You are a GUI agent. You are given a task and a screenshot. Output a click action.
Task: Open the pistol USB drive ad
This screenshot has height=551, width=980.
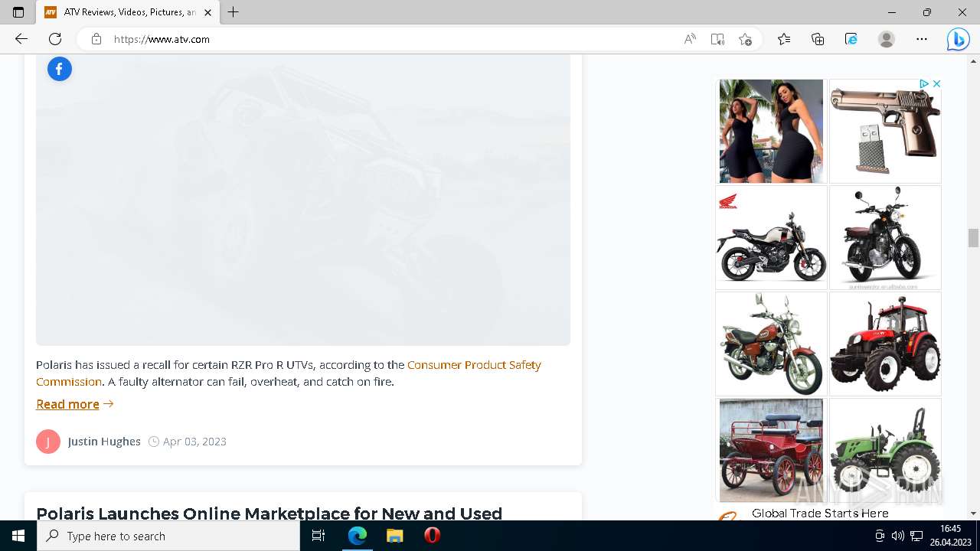click(885, 131)
